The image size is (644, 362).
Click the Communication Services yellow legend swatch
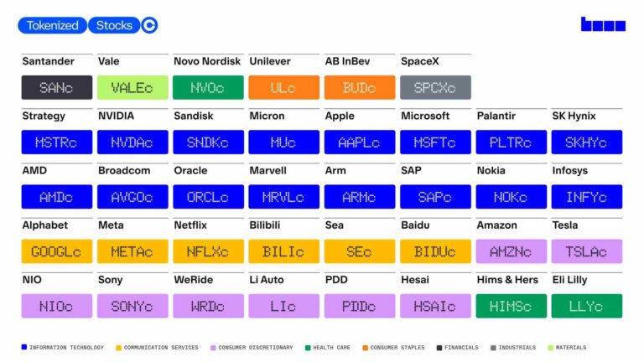coord(119,348)
